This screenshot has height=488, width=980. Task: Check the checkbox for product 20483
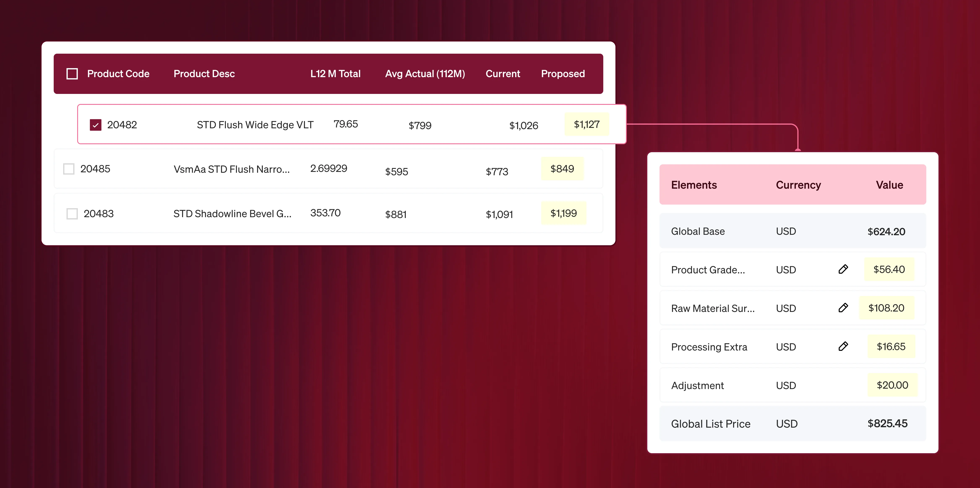click(72, 214)
